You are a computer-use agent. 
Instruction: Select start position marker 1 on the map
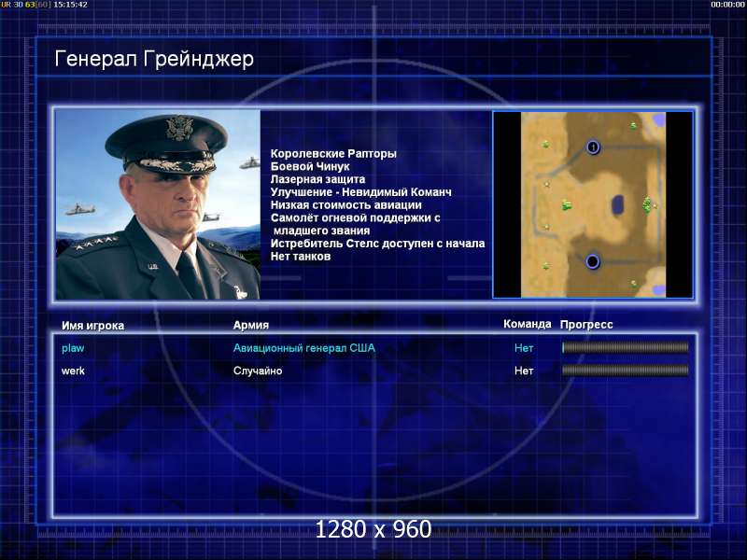pyautogui.click(x=593, y=147)
